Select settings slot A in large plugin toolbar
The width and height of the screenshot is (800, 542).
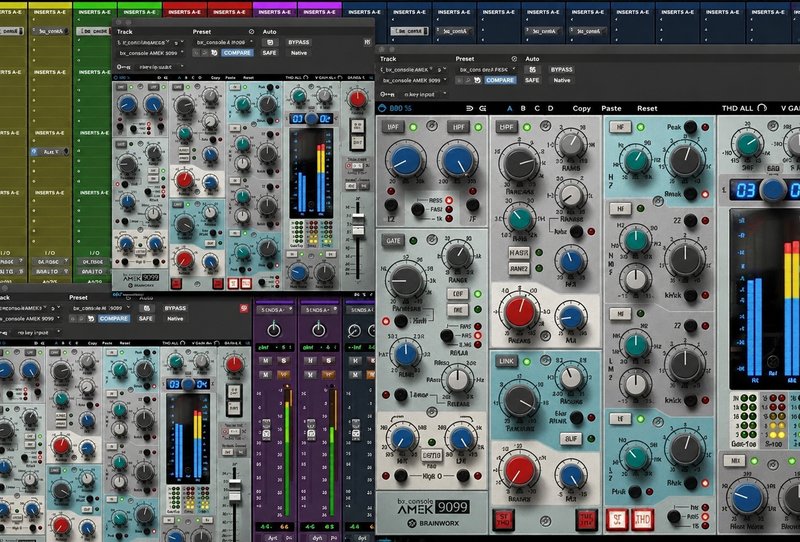[x=509, y=108]
